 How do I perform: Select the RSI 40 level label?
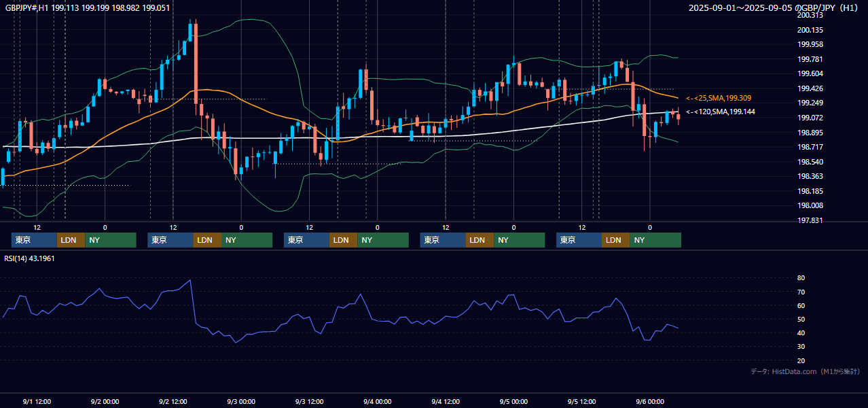click(801, 333)
